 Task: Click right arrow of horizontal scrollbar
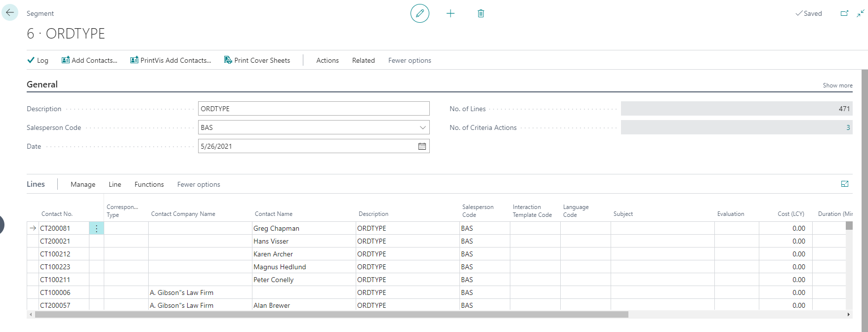(849, 315)
